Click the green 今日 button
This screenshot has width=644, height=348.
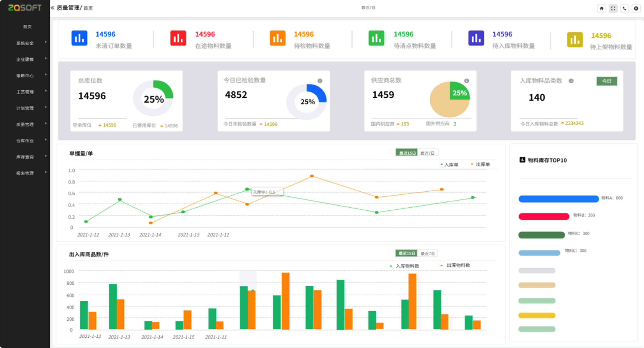coord(606,81)
